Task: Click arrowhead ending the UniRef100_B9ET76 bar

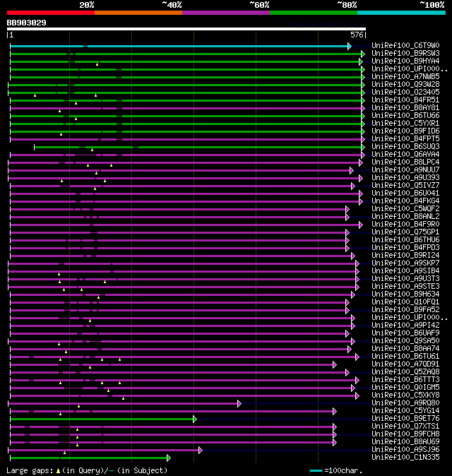Action: click(x=195, y=420)
